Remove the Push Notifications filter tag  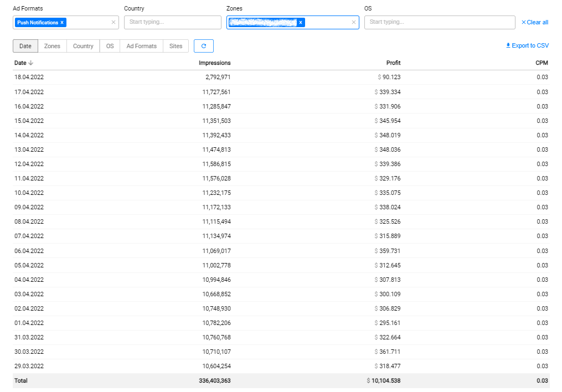62,23
